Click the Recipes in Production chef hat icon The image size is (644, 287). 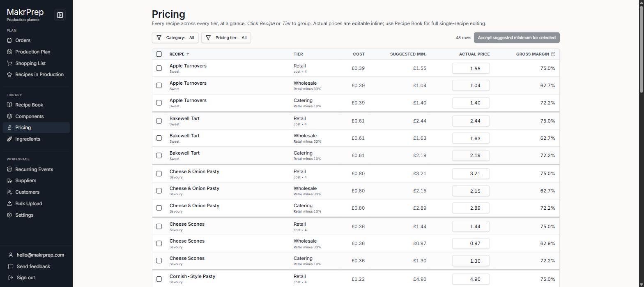(x=9, y=74)
